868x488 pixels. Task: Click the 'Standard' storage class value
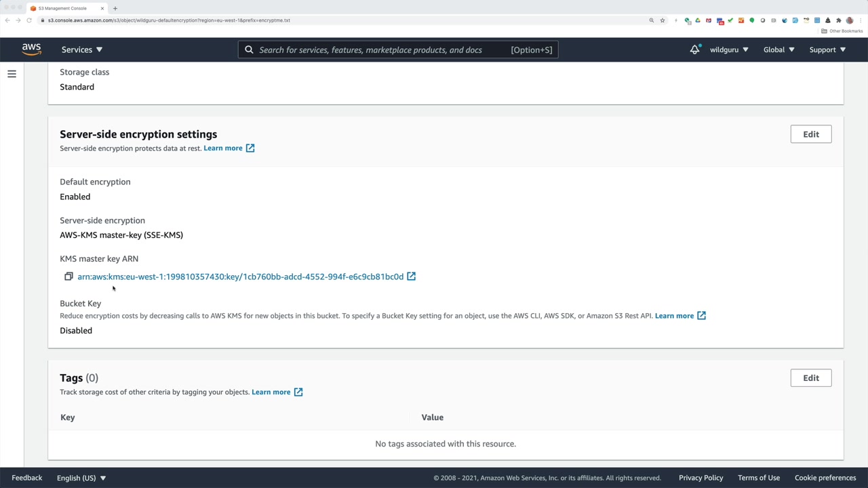77,87
